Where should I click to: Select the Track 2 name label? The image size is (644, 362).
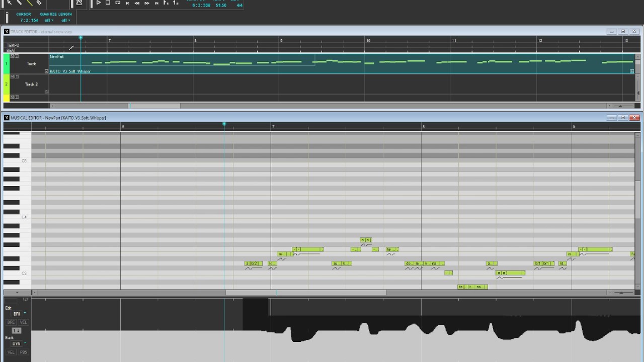click(x=32, y=84)
